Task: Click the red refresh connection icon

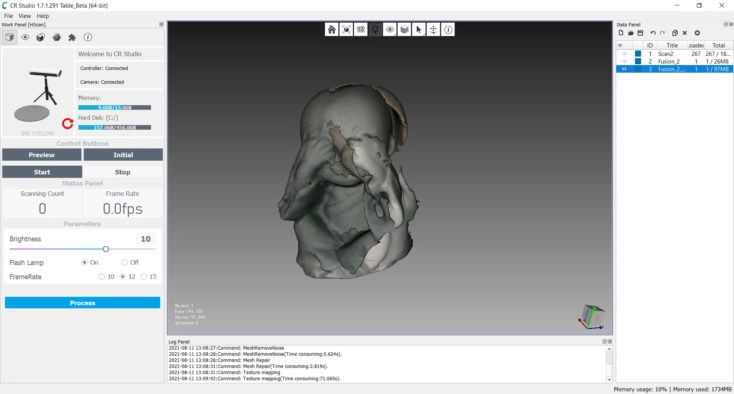Action: [67, 124]
